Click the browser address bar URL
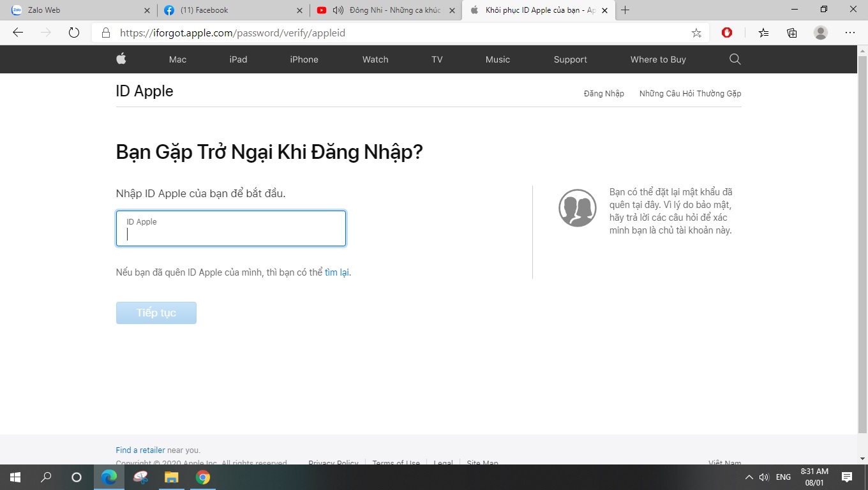The width and height of the screenshot is (868, 490). pyautogui.click(x=233, y=33)
